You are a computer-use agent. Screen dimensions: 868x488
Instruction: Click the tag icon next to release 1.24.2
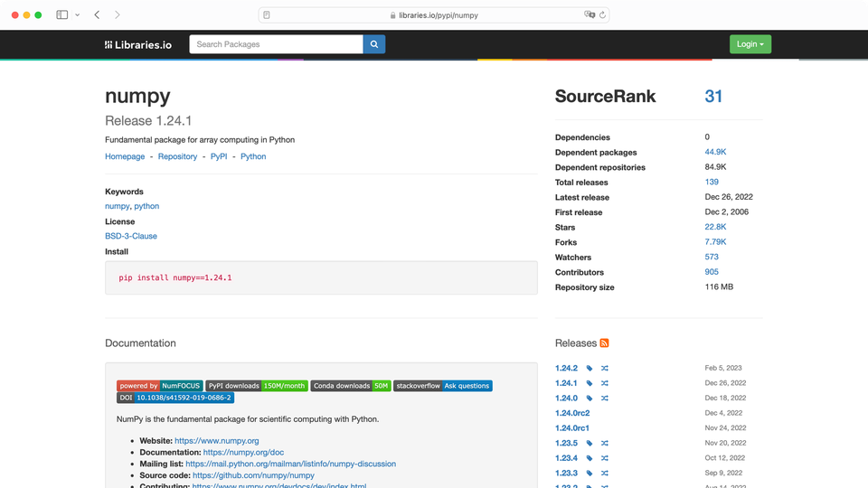pyautogui.click(x=590, y=368)
